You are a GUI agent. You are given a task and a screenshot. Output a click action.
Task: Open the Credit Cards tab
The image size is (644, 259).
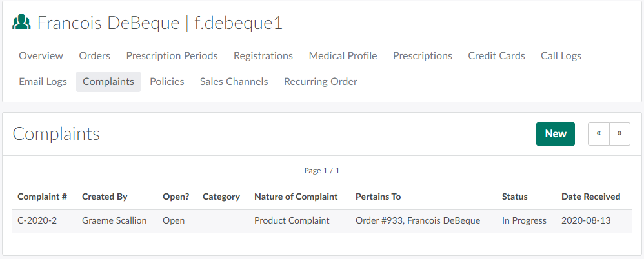[x=496, y=56]
